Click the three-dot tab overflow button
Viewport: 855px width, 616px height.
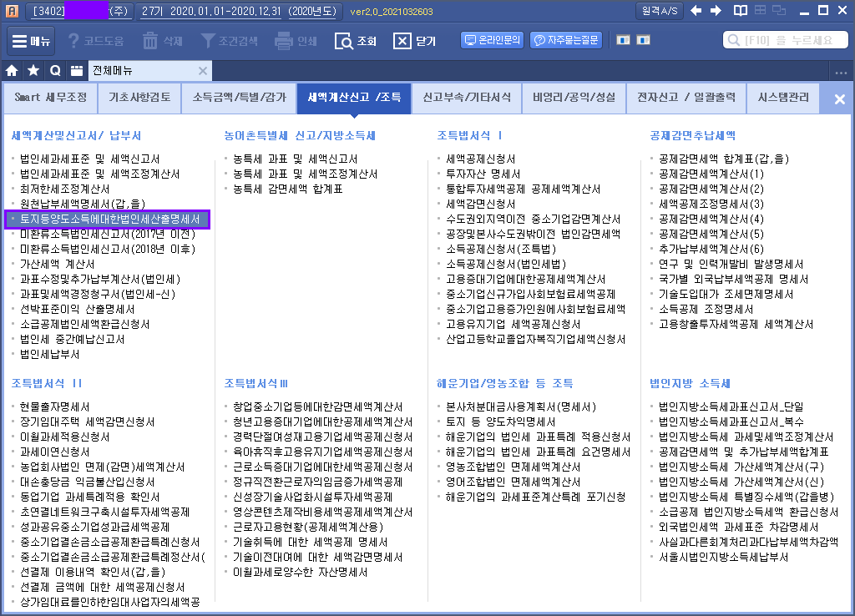(x=841, y=72)
